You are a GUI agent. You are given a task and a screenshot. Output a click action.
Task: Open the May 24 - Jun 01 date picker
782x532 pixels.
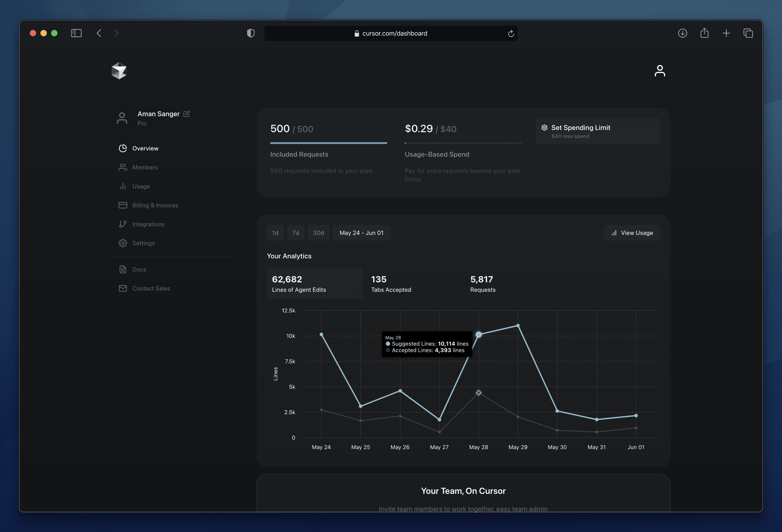(361, 233)
